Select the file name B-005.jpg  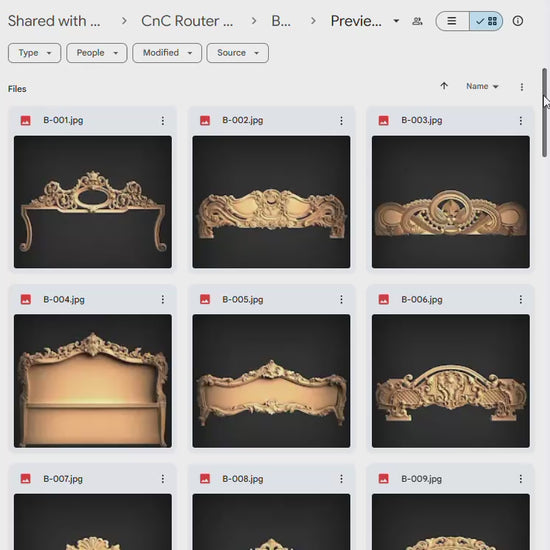coord(242,299)
